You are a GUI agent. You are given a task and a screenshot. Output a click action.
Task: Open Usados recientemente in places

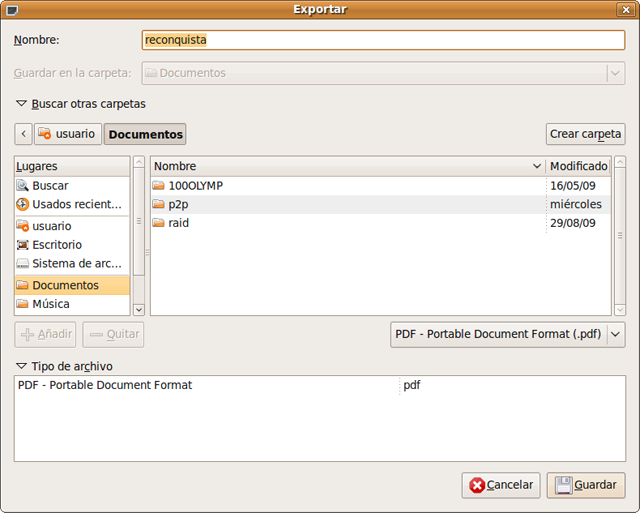coord(76,204)
